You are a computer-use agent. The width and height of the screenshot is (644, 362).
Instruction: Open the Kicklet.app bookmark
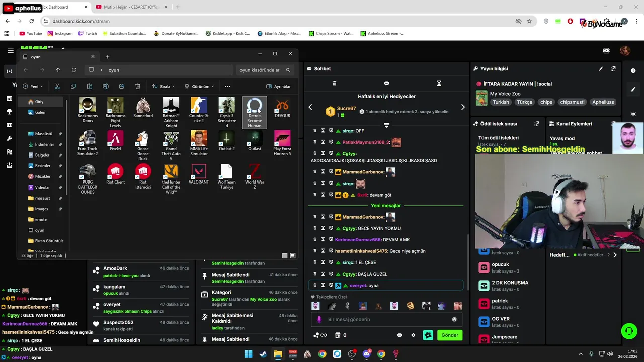click(x=227, y=33)
